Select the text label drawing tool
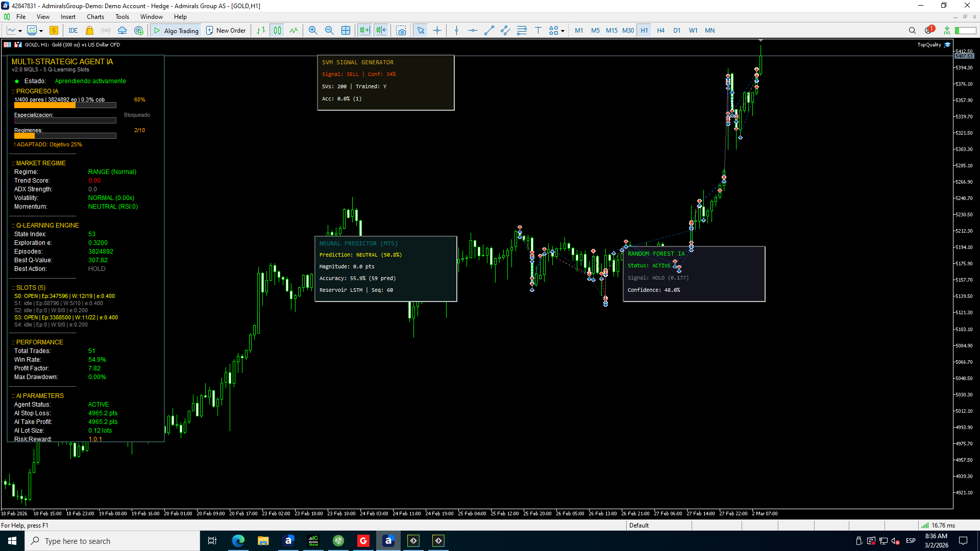 (538, 31)
